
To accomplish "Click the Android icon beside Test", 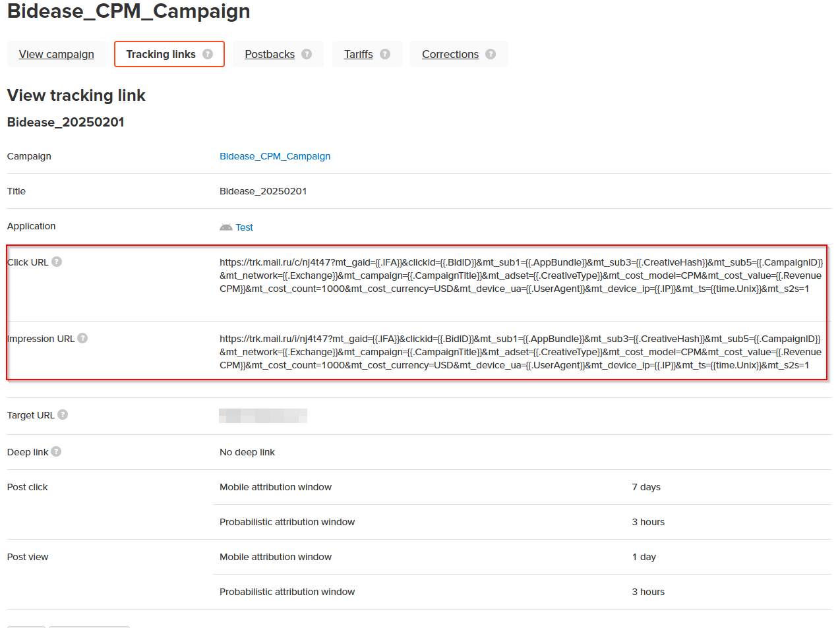I will click(x=226, y=227).
